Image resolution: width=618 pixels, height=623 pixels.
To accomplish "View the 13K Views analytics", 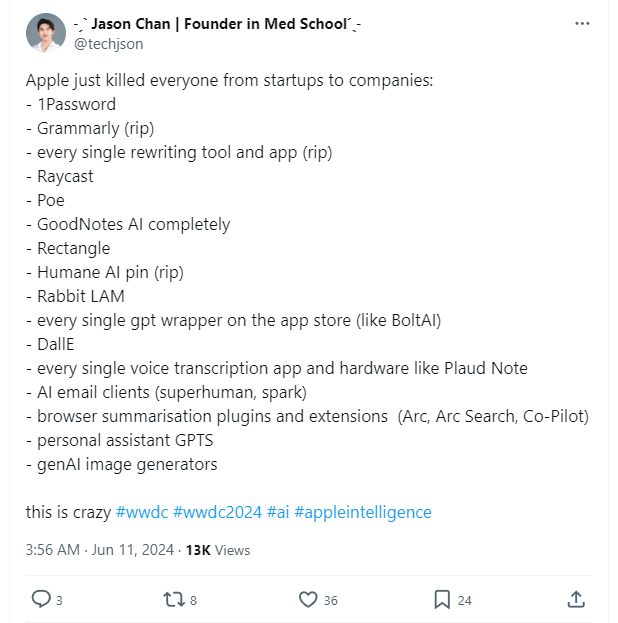I will pyautogui.click(x=218, y=550).
